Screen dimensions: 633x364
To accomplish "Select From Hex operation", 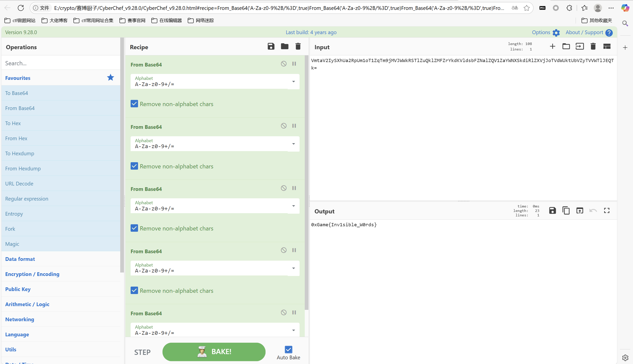I will pyautogui.click(x=61, y=138).
